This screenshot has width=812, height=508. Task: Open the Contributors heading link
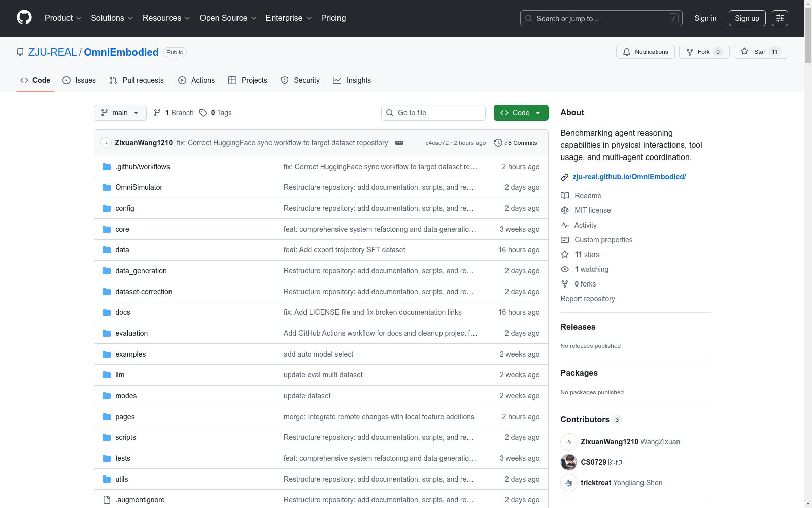(x=591, y=419)
